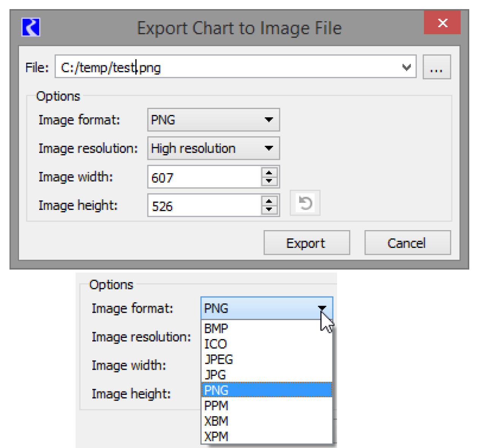Increase image width with up arrow

(269, 173)
